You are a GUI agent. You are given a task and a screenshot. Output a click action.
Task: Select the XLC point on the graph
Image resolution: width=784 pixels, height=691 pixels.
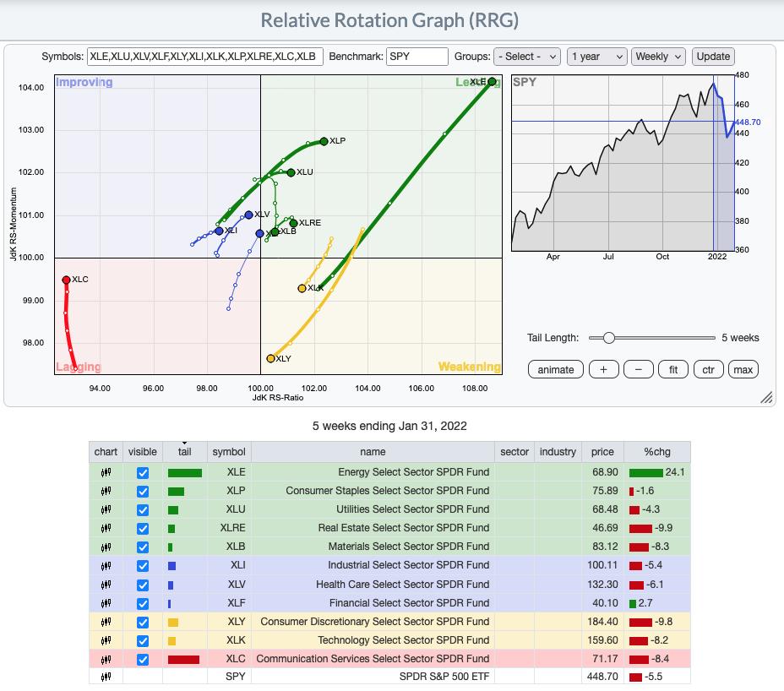click(66, 280)
